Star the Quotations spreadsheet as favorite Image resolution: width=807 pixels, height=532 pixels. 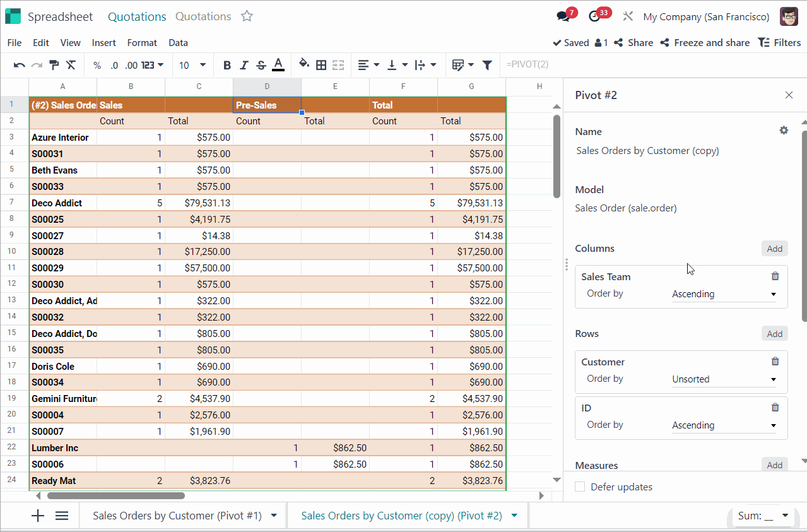247,16
